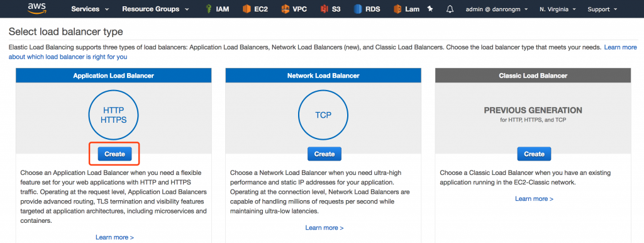The height and width of the screenshot is (243, 644).
Task: Open the EC2 shortcut icon
Action: pyautogui.click(x=247, y=9)
